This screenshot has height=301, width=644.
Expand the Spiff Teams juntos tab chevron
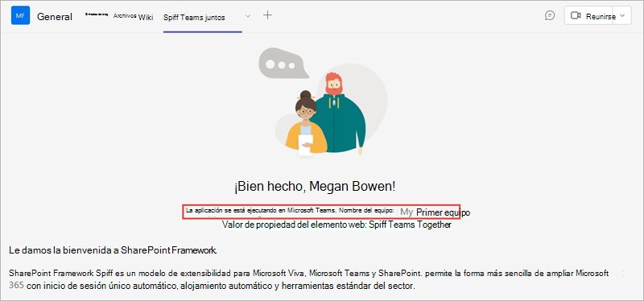coord(248,16)
